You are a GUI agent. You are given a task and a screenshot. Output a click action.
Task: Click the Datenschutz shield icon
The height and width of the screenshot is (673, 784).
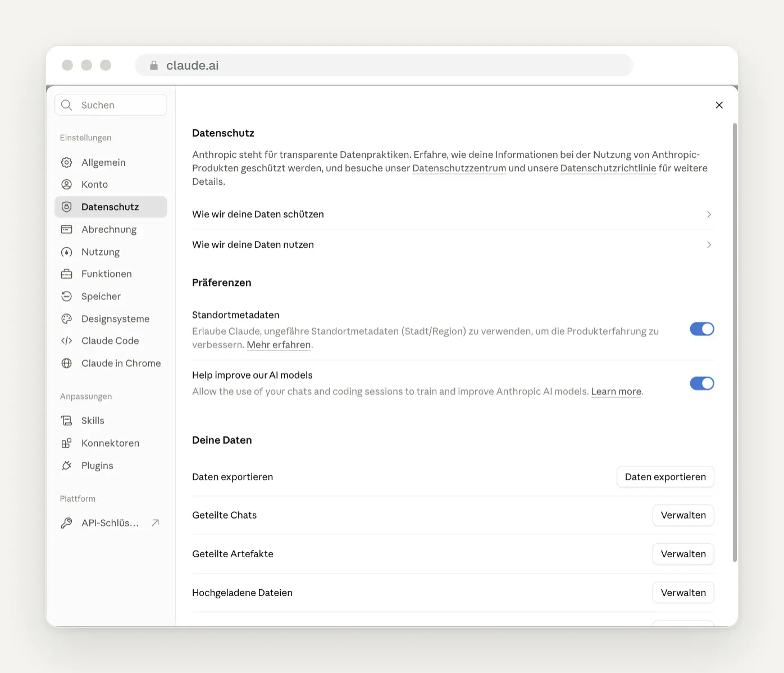tap(66, 207)
